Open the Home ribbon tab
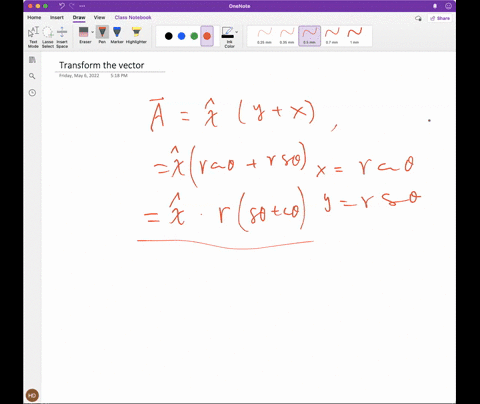The image size is (480, 404). click(34, 17)
